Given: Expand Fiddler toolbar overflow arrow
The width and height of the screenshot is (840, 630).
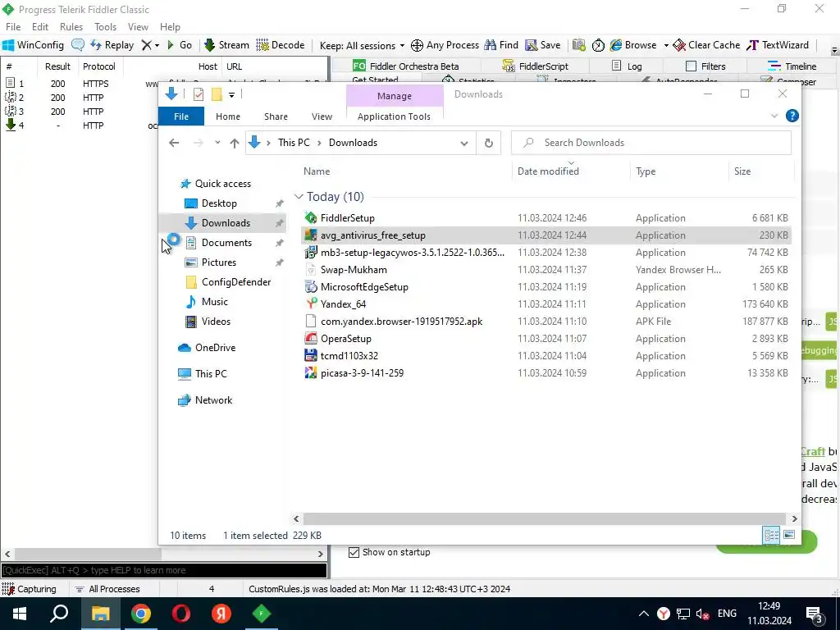Looking at the screenshot, I should click(x=834, y=50).
